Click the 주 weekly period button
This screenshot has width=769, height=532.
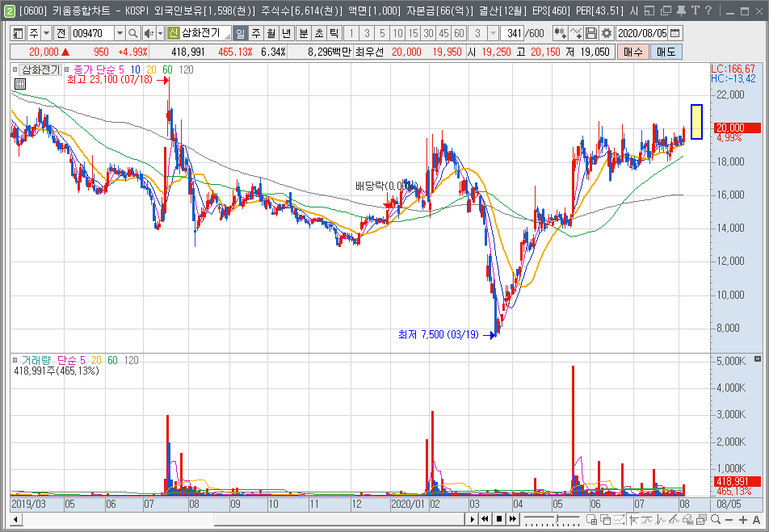255,33
